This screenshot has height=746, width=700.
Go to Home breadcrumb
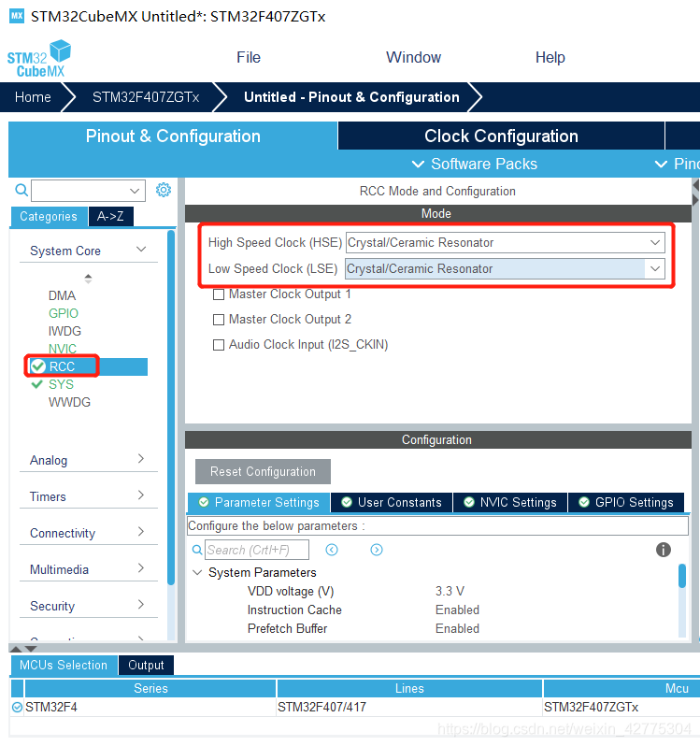click(33, 97)
